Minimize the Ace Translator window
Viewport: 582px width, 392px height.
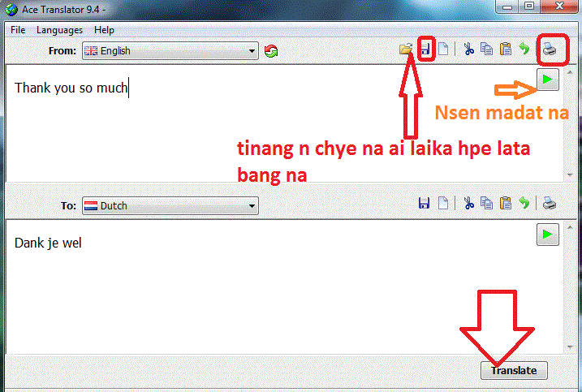point(507,6)
